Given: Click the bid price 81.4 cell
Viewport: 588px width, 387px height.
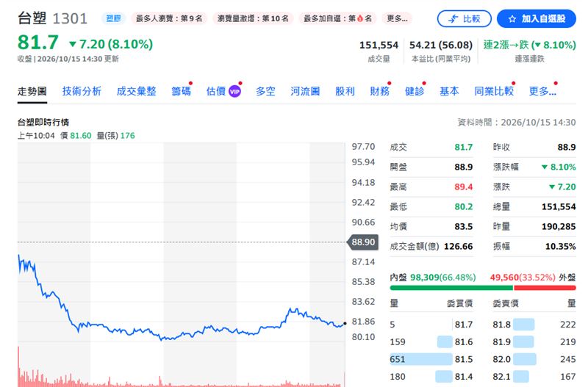Looking at the screenshot, I should (x=464, y=376).
